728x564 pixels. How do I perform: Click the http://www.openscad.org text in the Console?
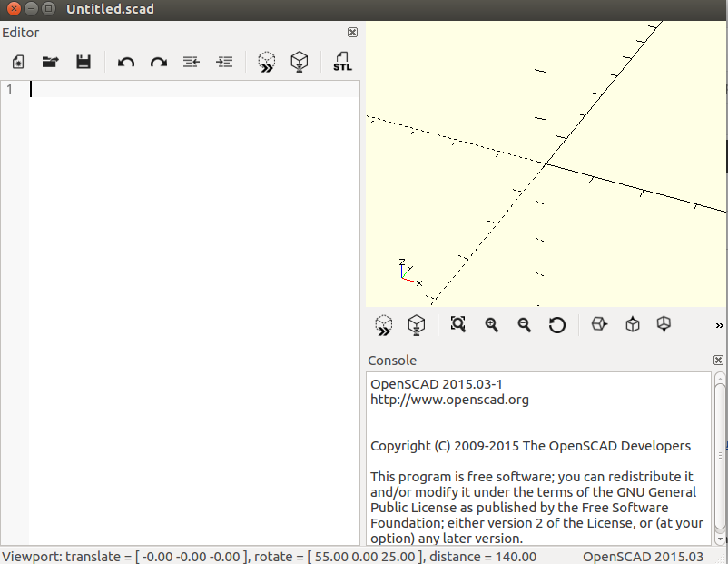(449, 400)
